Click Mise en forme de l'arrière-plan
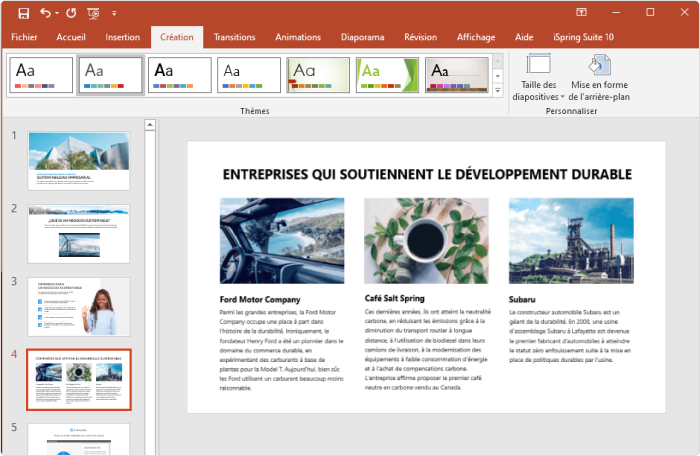The width and height of the screenshot is (700, 456). 599,78
